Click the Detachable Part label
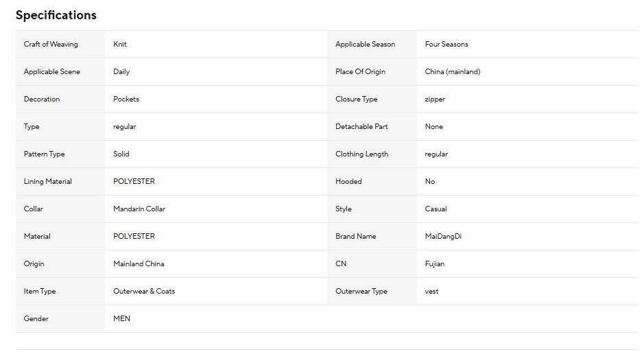The width and height of the screenshot is (644, 352). (361, 126)
